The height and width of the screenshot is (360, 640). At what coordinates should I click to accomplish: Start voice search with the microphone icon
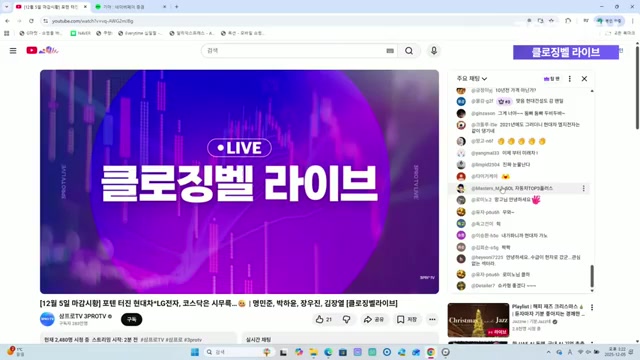coord(433,51)
